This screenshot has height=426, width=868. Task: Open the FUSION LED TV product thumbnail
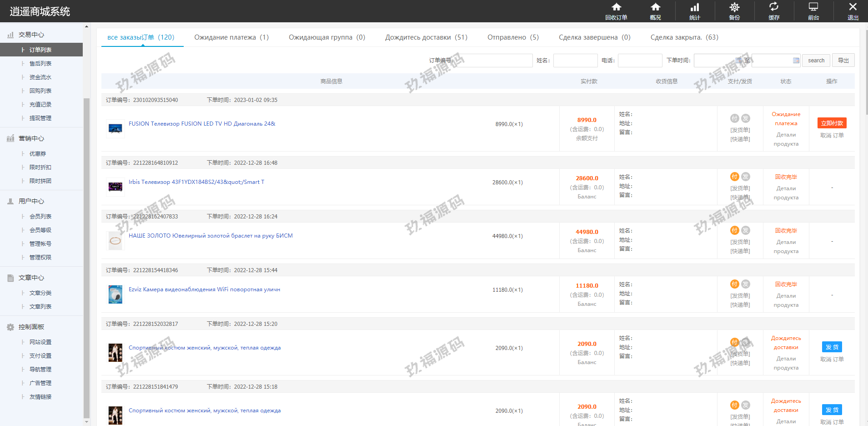click(x=115, y=129)
